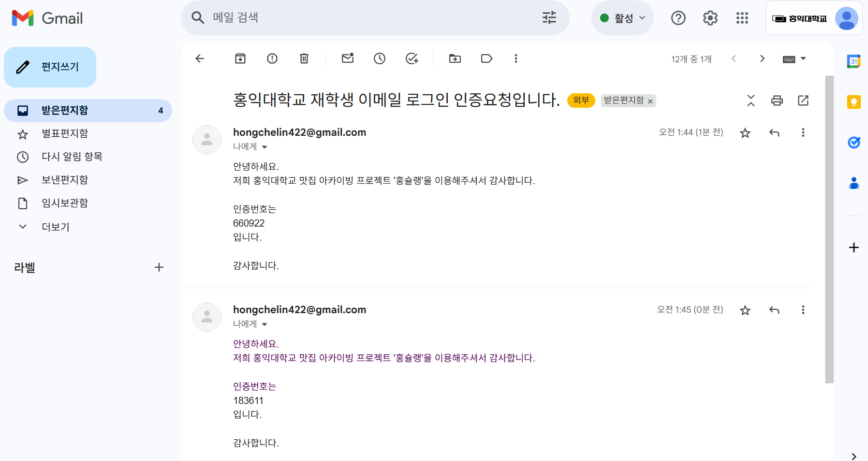Click second message sender name
The image size is (868, 461).
pos(300,310)
